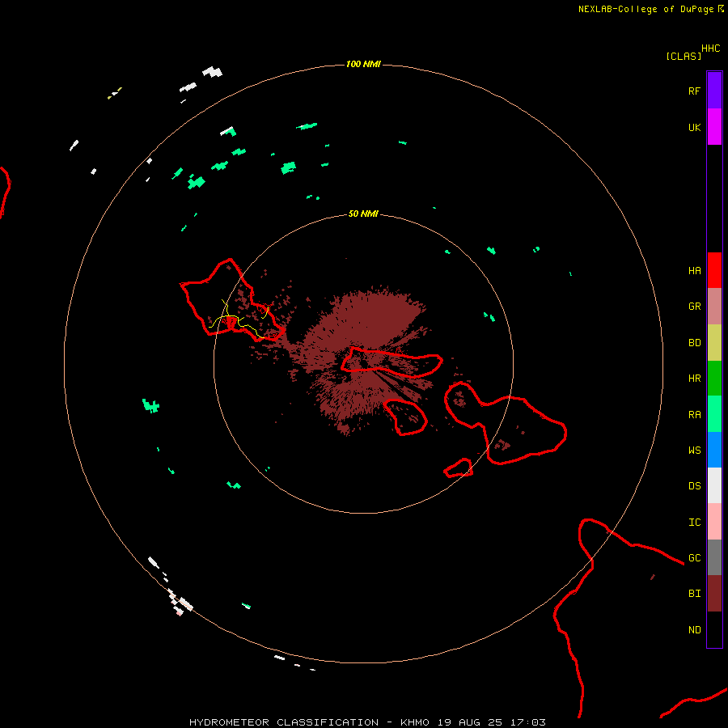
Task: Select the WS blue legend swatch
Action: [714, 450]
